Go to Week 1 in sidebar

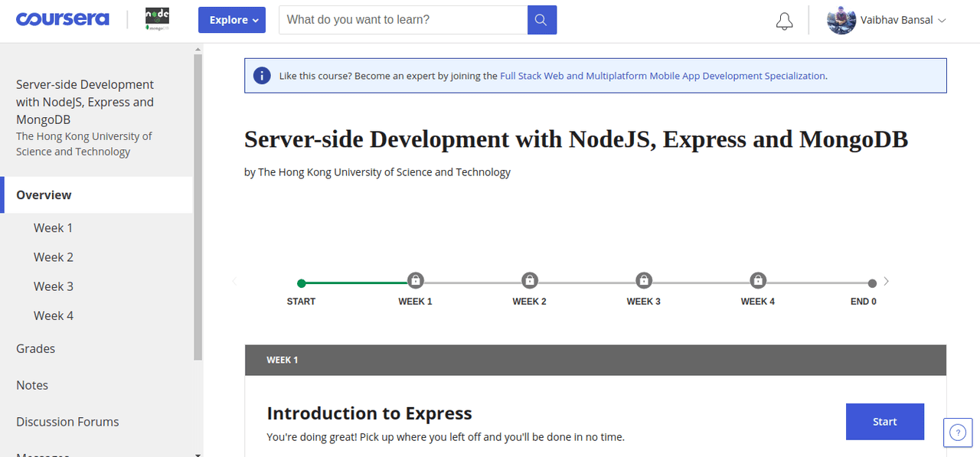click(x=54, y=228)
